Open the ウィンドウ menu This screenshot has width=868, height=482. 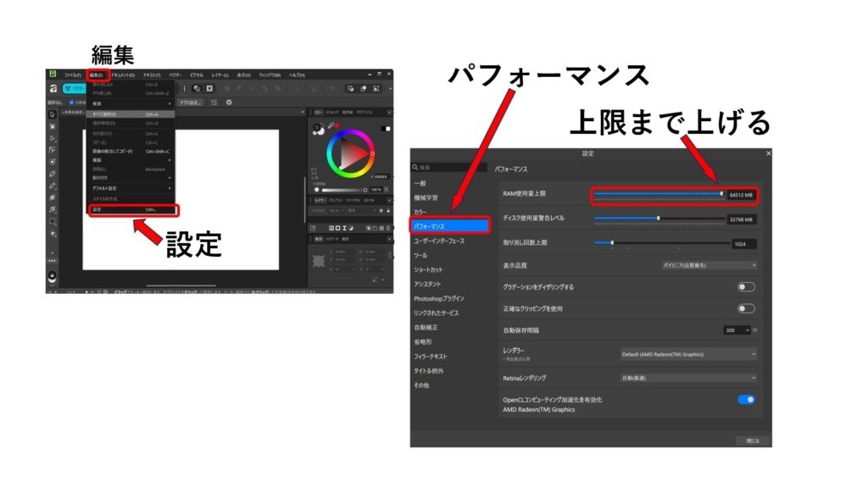click(x=270, y=75)
